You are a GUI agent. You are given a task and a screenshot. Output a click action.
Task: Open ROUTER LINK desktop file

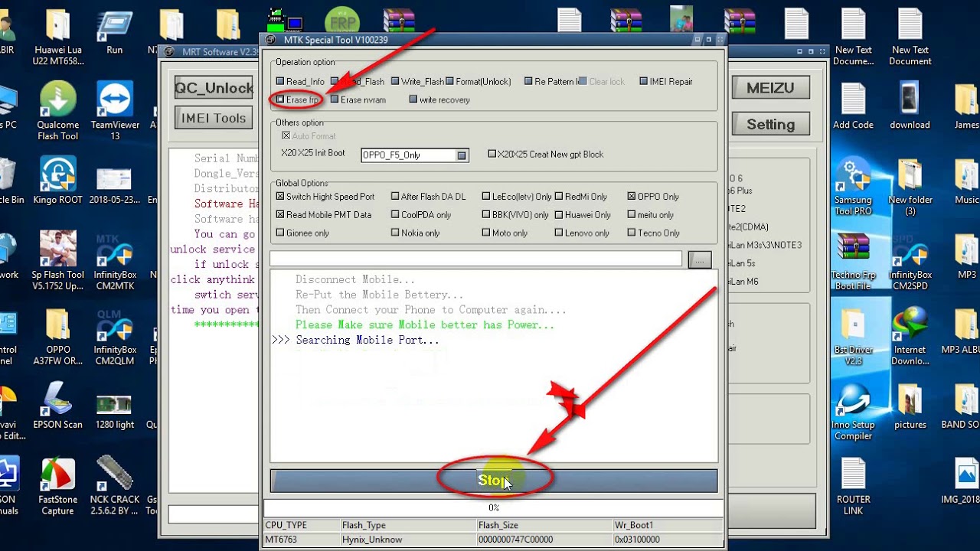pos(853,486)
